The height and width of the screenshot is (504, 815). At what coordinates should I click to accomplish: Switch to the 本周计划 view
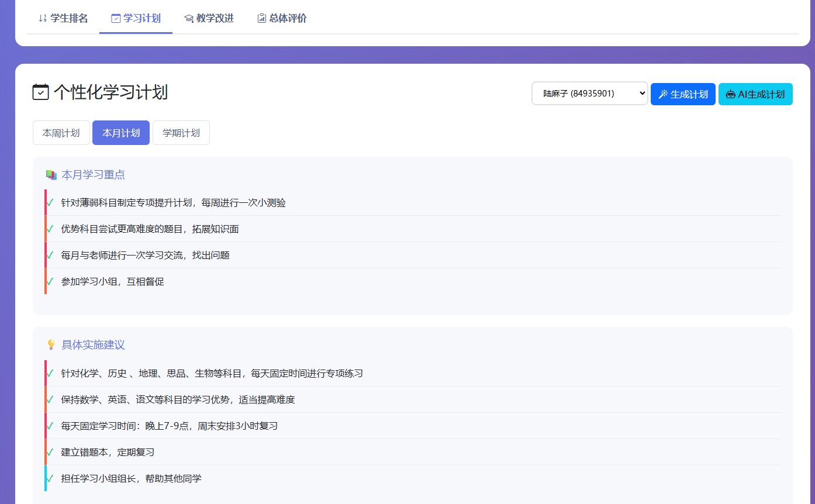click(x=61, y=133)
